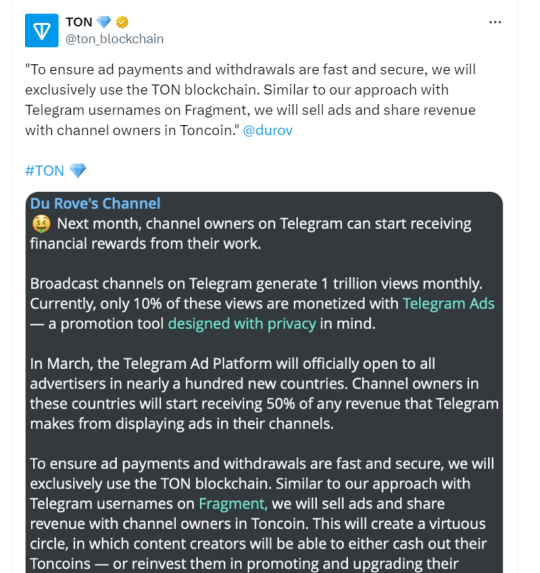Open the Du Rove's Channel title

point(95,204)
